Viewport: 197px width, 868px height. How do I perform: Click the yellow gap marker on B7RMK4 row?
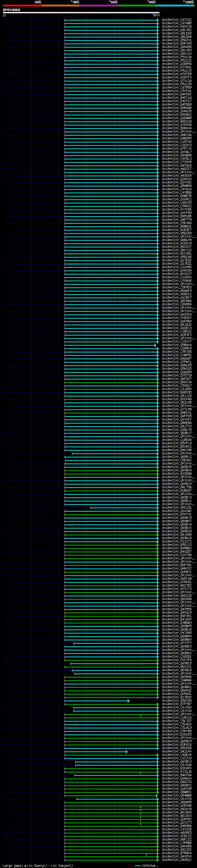click(146, 854)
